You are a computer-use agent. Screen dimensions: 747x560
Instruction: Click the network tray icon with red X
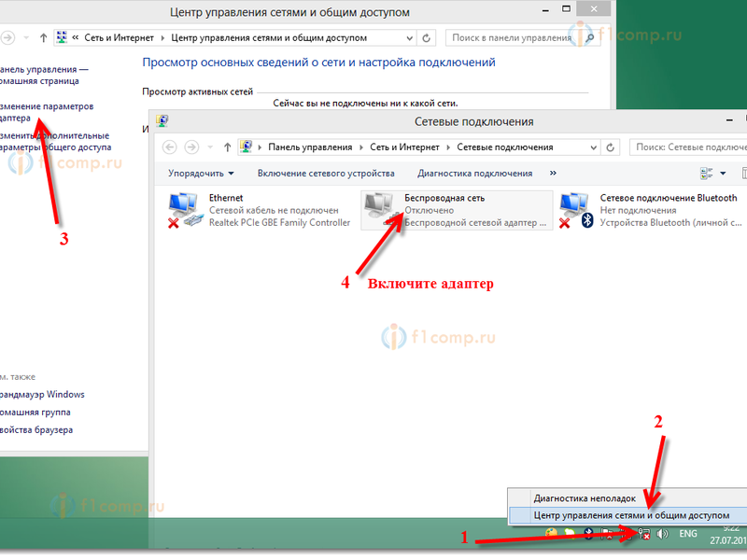643,534
